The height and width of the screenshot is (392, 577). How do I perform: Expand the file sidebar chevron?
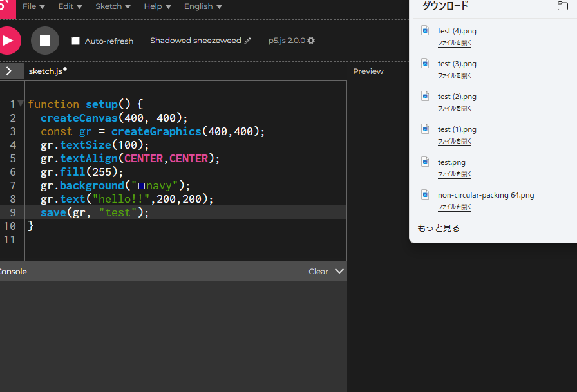[9, 71]
